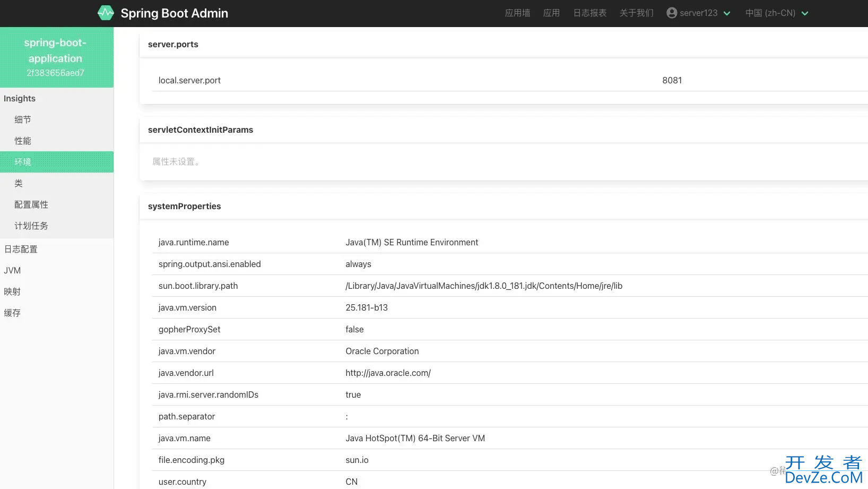Click the 8081 port value
The height and width of the screenshot is (489, 868).
pyautogui.click(x=672, y=80)
